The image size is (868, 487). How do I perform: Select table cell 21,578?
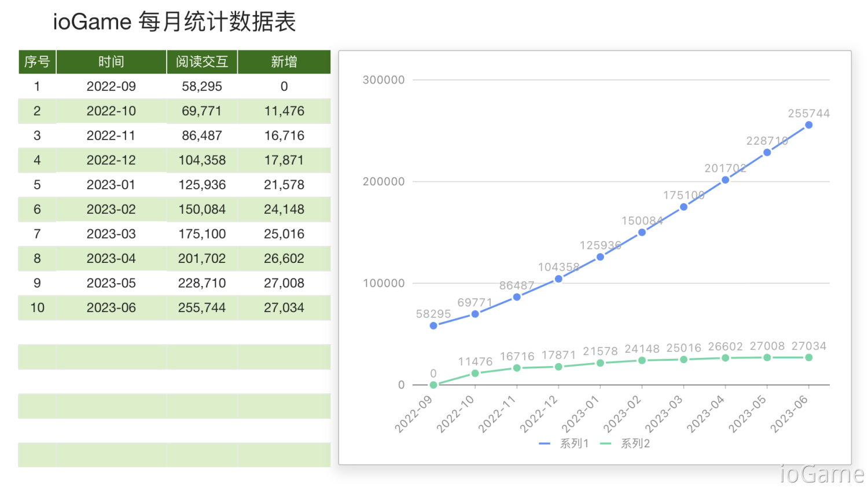click(x=284, y=185)
